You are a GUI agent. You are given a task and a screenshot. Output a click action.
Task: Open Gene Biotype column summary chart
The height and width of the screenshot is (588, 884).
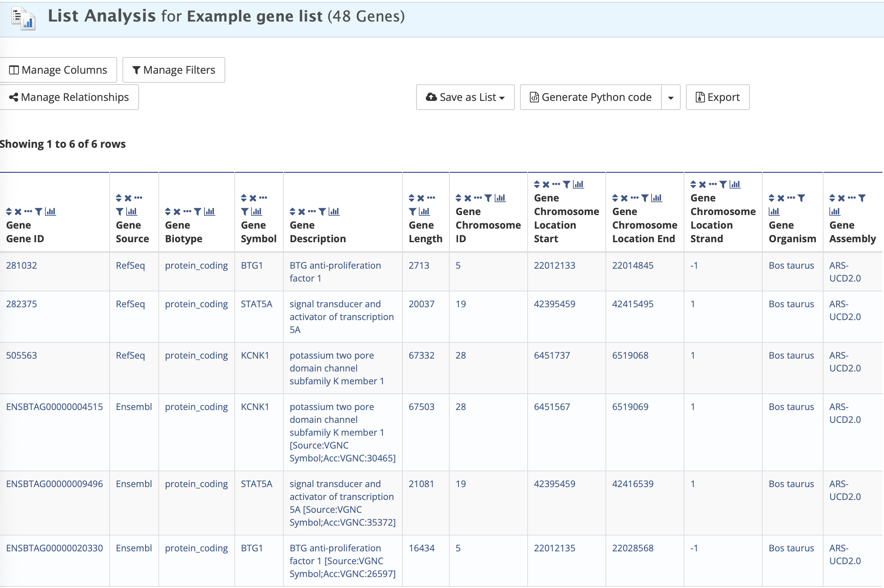[209, 212]
